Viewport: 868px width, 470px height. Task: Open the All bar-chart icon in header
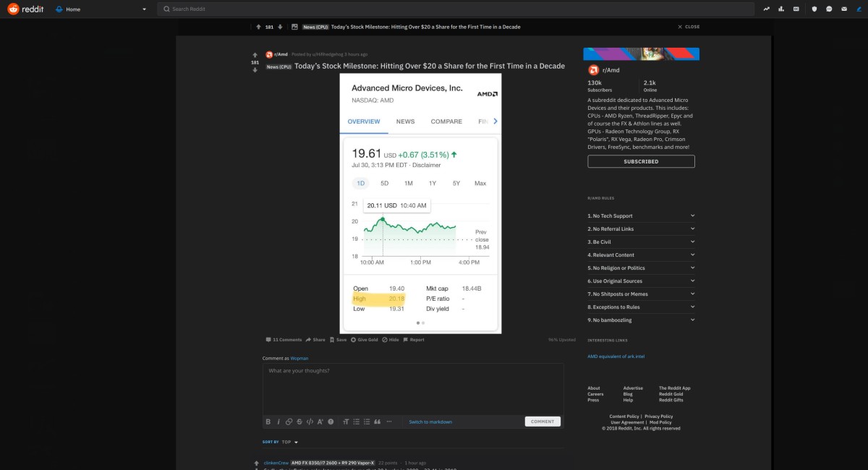[x=781, y=9]
